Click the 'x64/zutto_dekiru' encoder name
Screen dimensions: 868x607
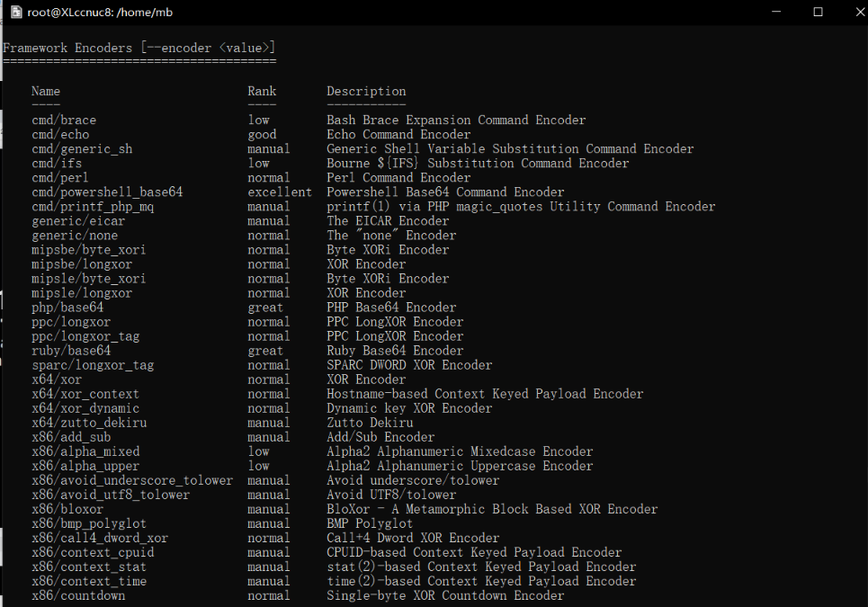pos(89,422)
